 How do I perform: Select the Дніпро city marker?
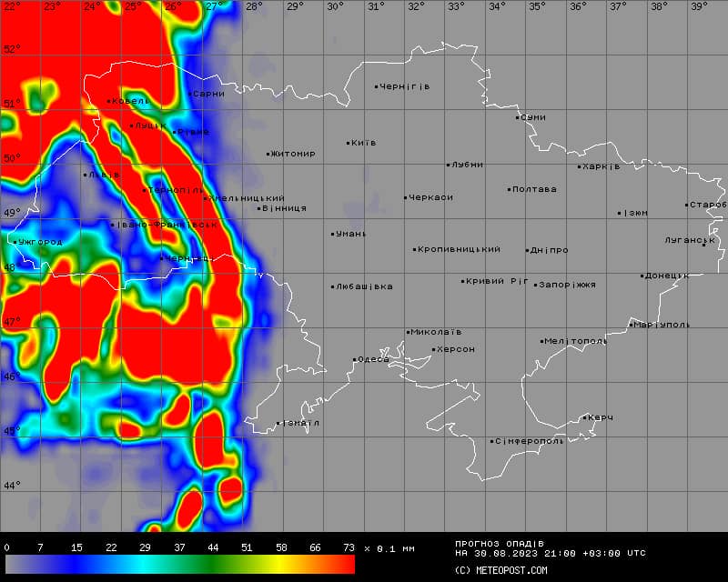[528, 250]
